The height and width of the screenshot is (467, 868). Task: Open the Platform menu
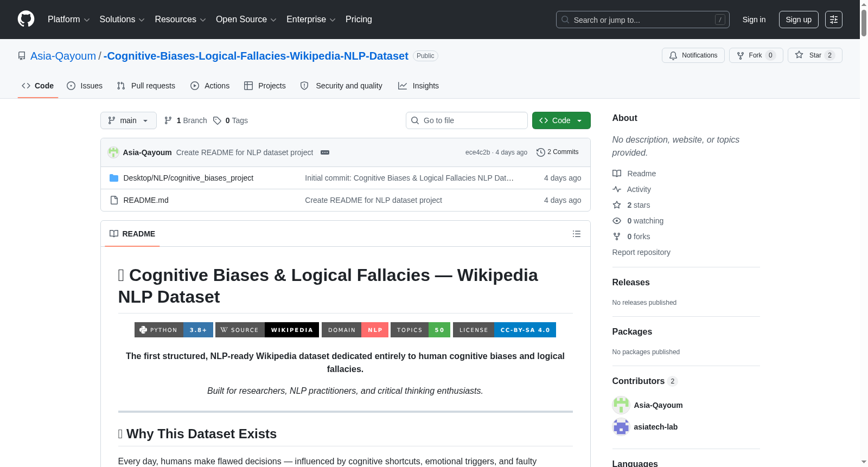[x=68, y=20]
